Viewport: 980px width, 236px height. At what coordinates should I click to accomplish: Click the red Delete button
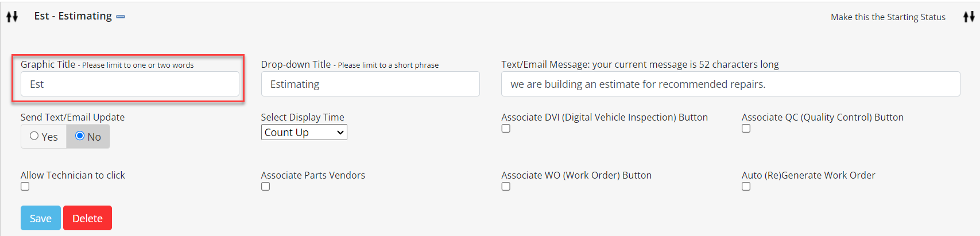click(x=87, y=218)
